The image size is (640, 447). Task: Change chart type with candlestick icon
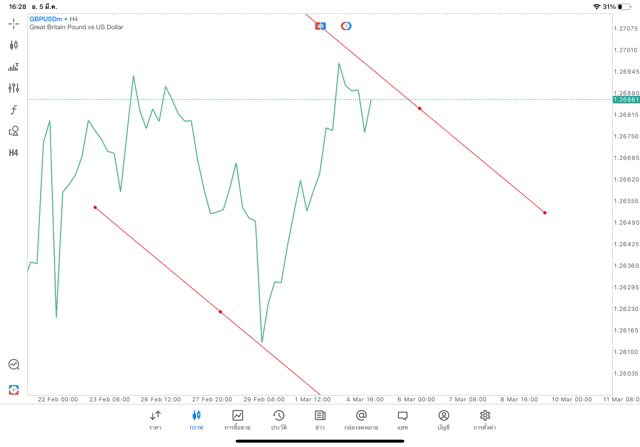click(x=13, y=45)
